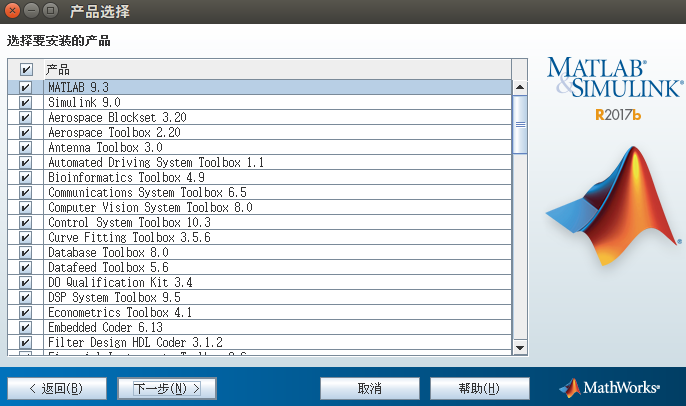
Task: Click the 产品 column header
Action: tap(277, 70)
